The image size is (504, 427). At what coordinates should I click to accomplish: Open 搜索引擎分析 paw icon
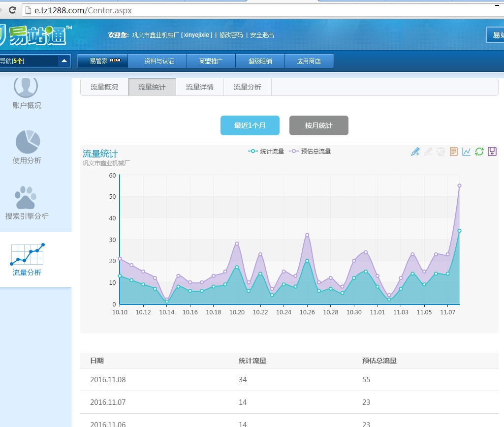pyautogui.click(x=27, y=203)
